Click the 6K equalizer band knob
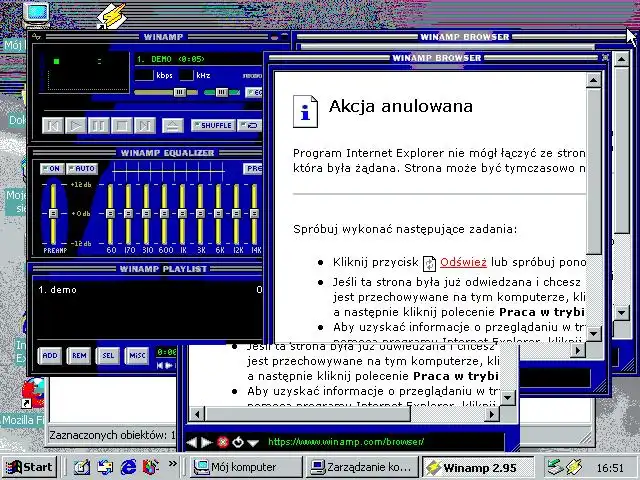The image size is (640, 480). (218, 213)
